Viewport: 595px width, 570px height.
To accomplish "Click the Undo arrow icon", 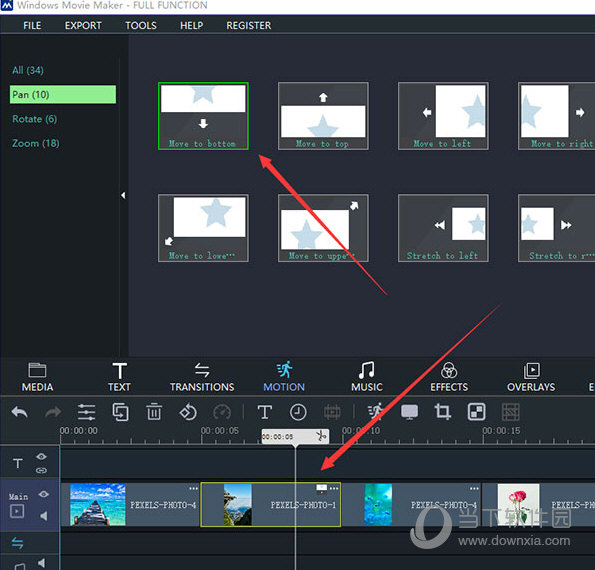I will [x=19, y=412].
